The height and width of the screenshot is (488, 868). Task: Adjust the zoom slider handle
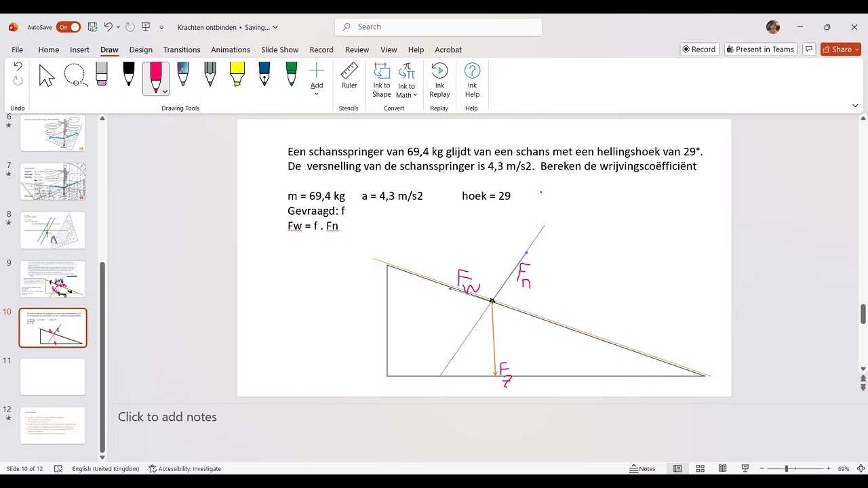(787, 468)
